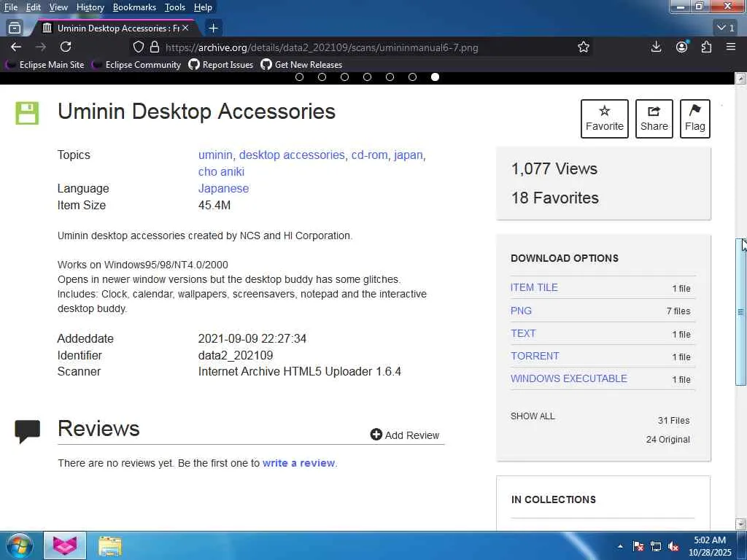Open the View menu
Screen dimensions: 747x560
pyautogui.click(x=58, y=7)
